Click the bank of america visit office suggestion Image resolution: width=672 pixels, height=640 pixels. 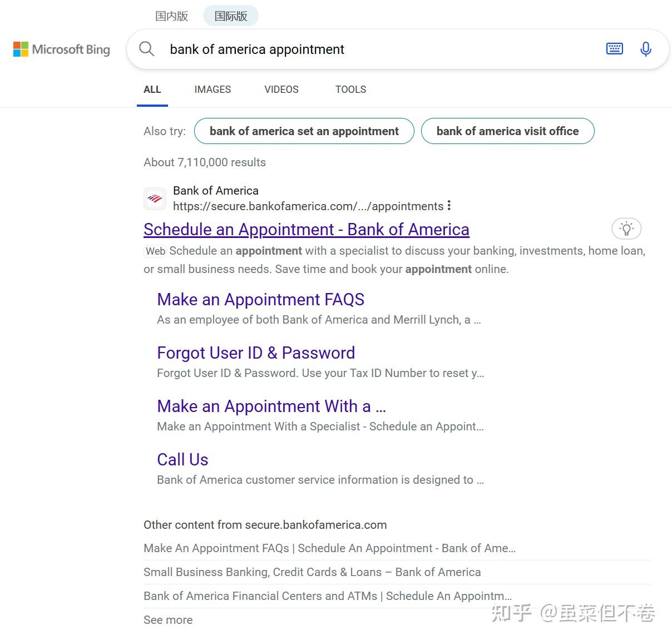[507, 131]
